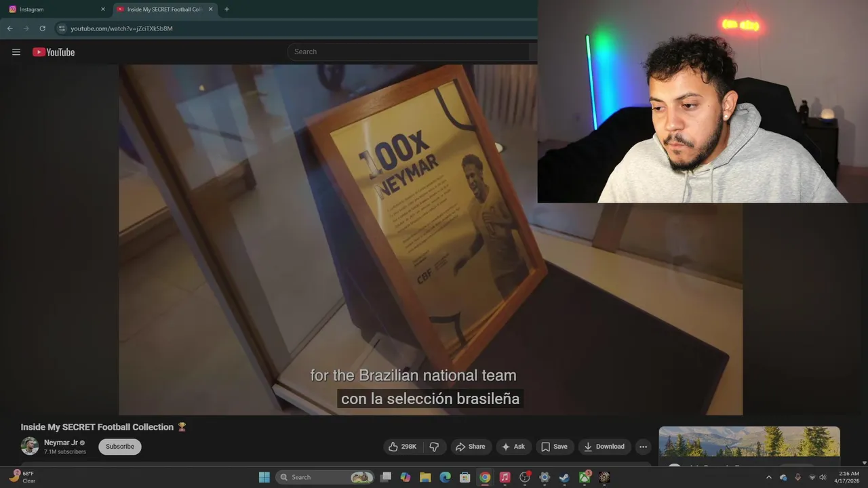
Task: Click the 7.1M subscribers text
Action: click(x=65, y=451)
